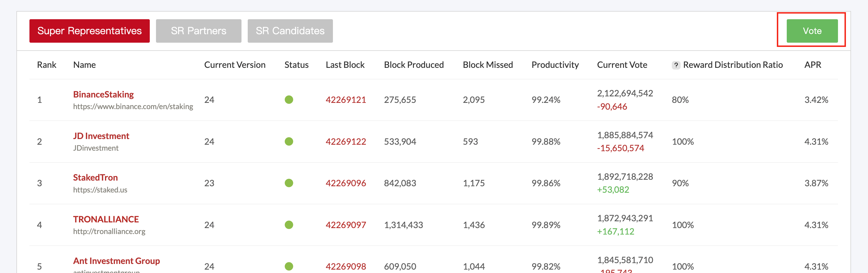Switch to SR Candidates tab
868x273 pixels.
(x=290, y=31)
